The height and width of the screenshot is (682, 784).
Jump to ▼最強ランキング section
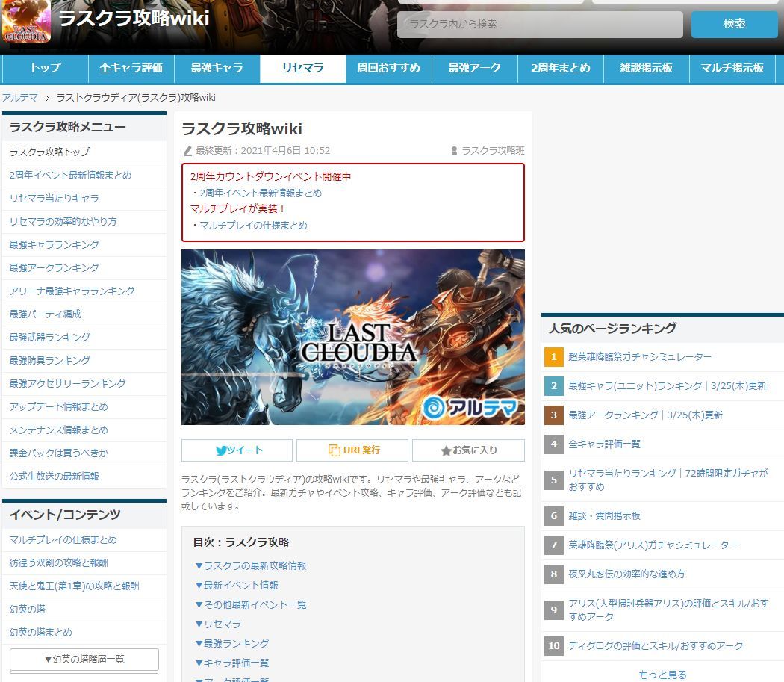[x=232, y=643]
